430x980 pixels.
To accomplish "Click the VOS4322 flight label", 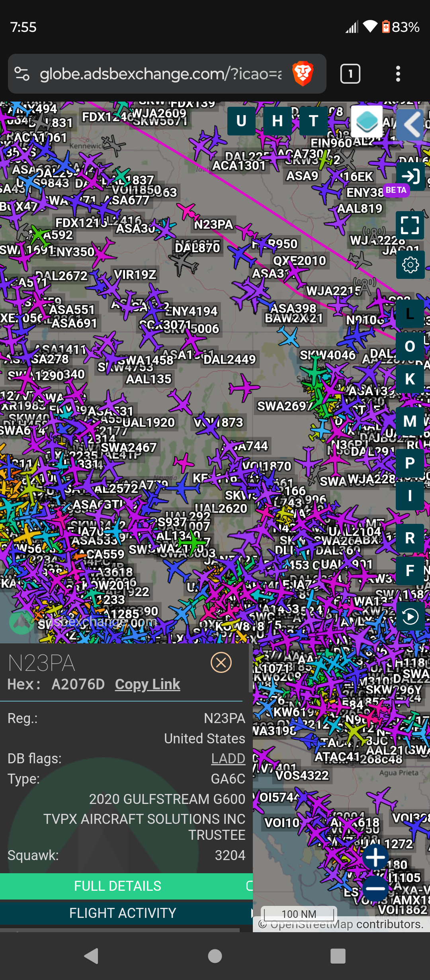I will tap(302, 775).
